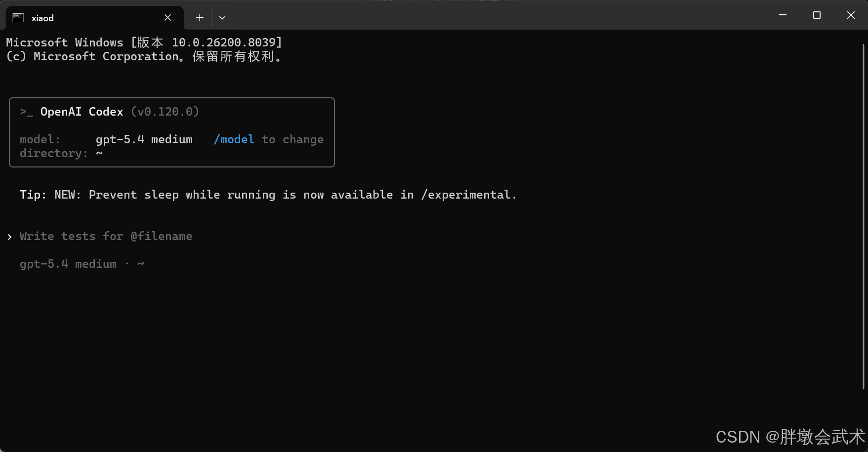Minimize the terminal window
This screenshot has width=868, height=452.
point(783,15)
